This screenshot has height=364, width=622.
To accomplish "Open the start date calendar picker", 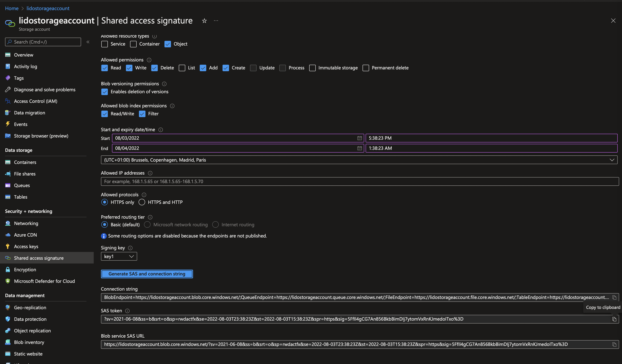I will (359, 138).
